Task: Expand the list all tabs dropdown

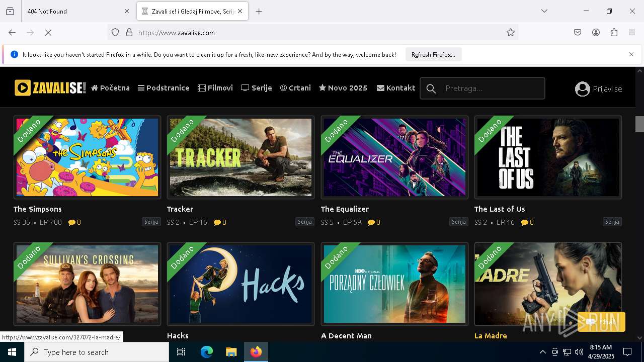Action: tap(544, 11)
